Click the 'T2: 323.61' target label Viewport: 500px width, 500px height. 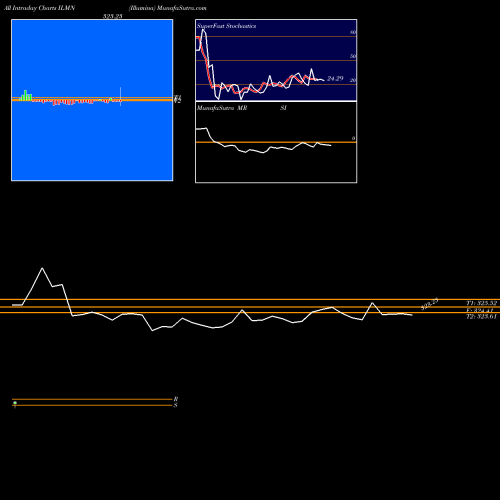(x=481, y=317)
